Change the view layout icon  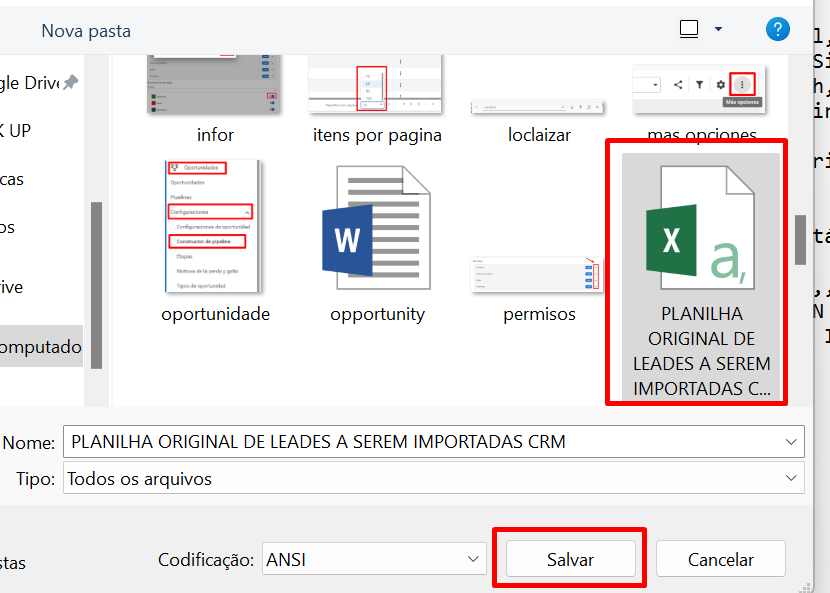[689, 29]
